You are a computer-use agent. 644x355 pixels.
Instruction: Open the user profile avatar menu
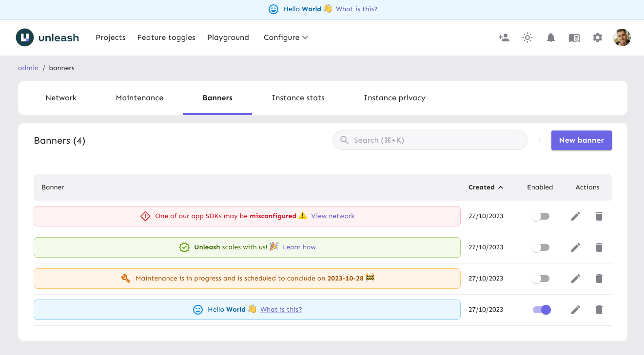tap(622, 37)
